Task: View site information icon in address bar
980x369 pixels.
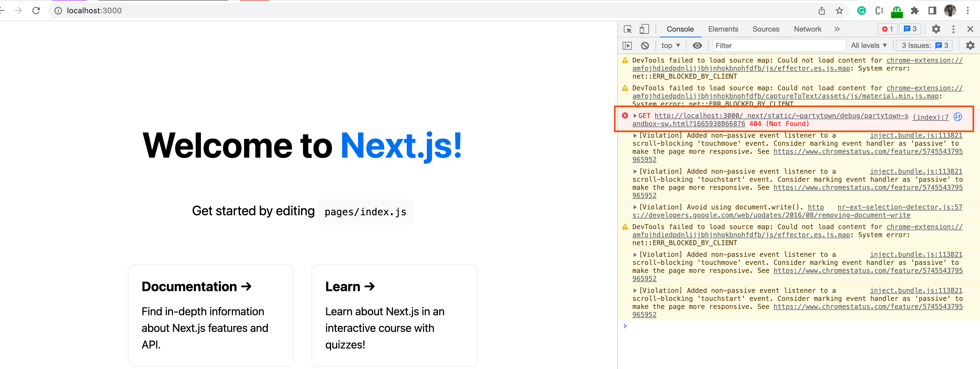Action: [x=58, y=11]
